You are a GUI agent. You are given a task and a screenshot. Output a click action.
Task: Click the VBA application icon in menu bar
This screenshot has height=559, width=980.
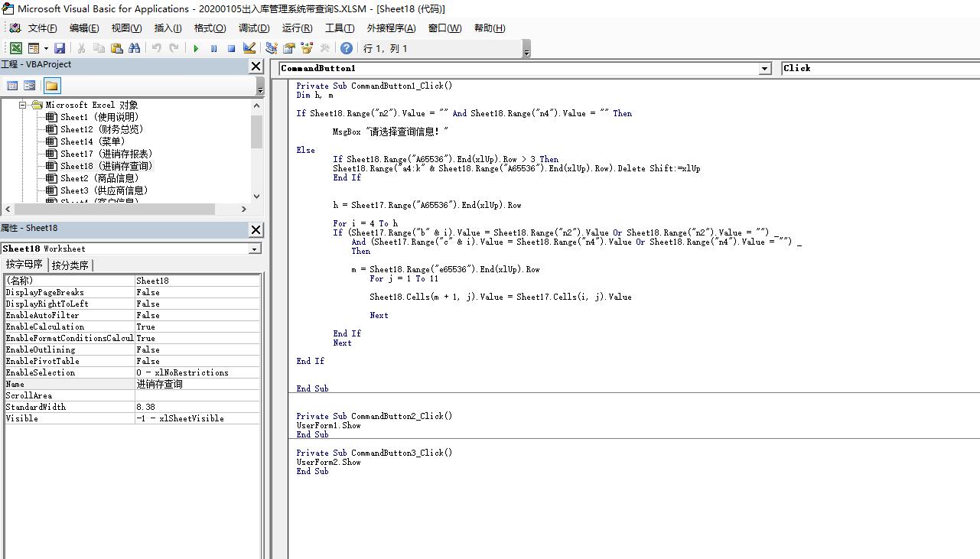coord(15,28)
